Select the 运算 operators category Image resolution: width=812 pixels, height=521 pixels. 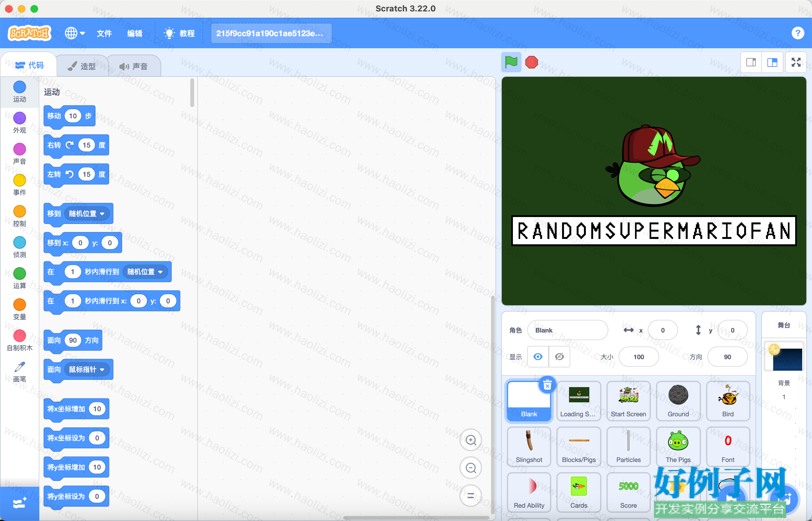point(20,279)
